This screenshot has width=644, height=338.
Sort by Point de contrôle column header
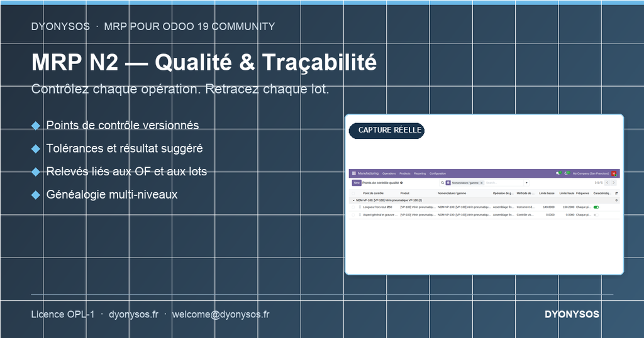point(374,194)
